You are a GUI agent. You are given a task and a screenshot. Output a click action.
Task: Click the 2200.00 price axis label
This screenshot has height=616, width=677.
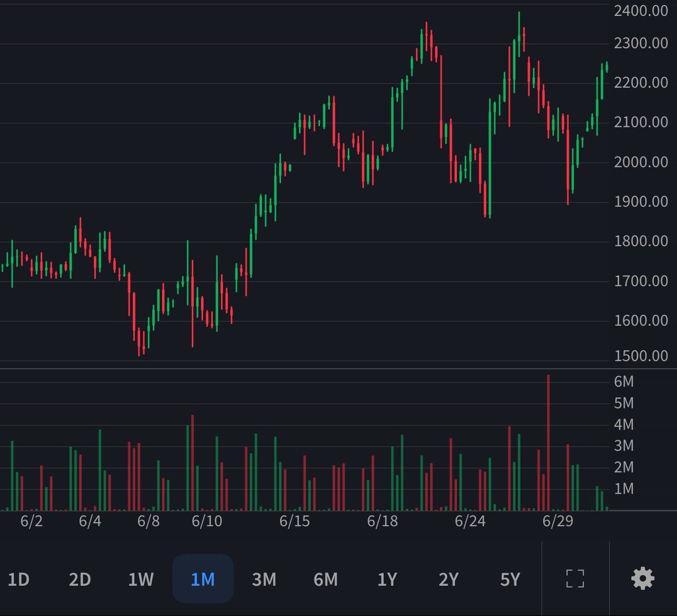coord(640,83)
